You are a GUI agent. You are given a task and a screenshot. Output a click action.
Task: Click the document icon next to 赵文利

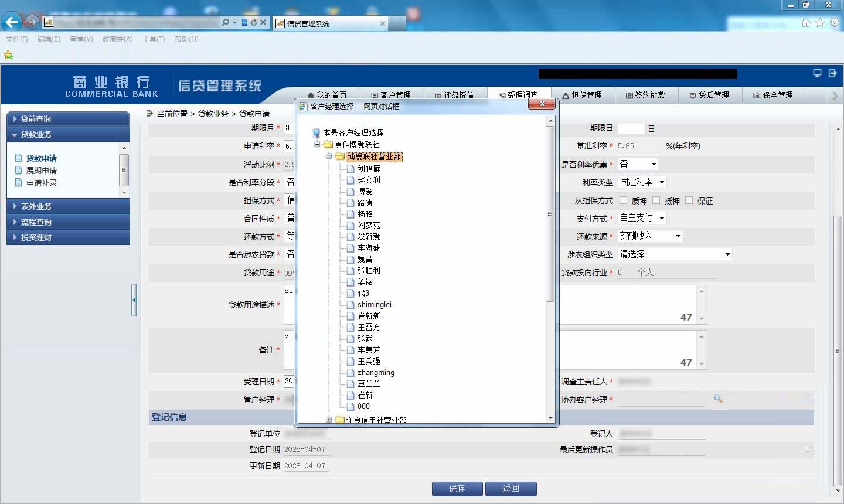[x=351, y=180]
